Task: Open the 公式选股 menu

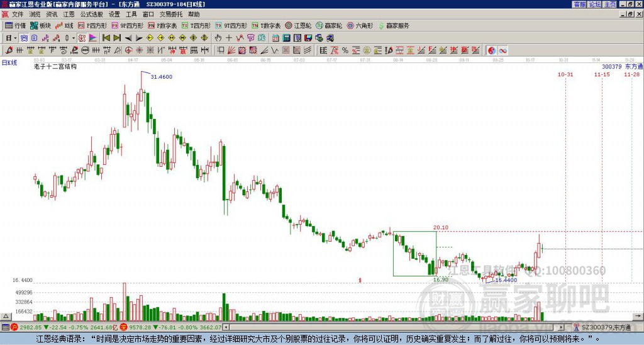Action: coord(92,14)
